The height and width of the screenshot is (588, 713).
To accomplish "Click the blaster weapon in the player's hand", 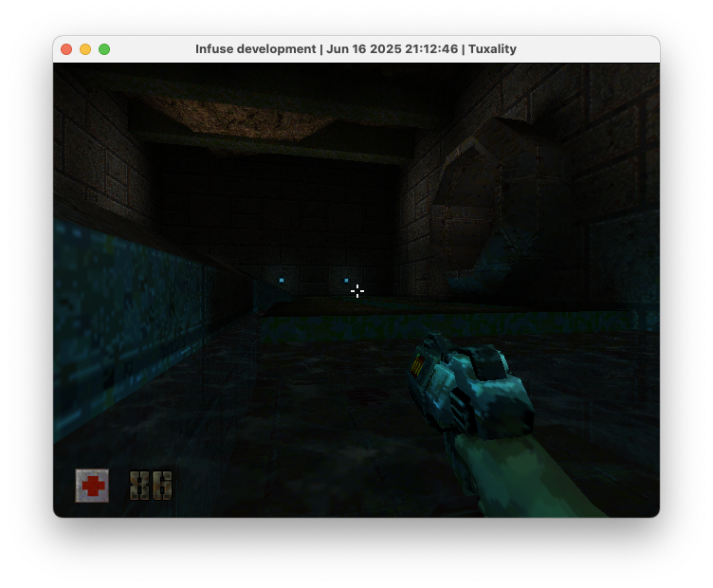I will (x=470, y=388).
